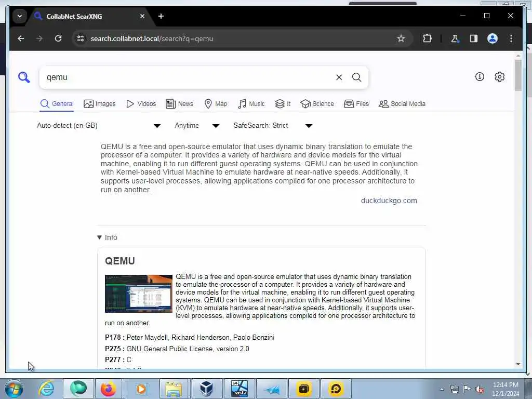Open the browser Extensions puzzle icon
Screen dimensions: 532x399
click(427, 38)
